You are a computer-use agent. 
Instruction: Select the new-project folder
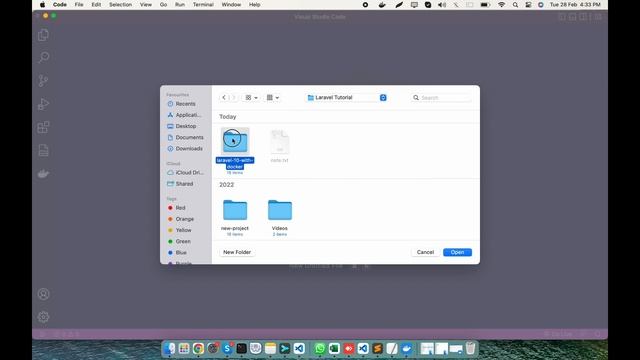pos(235,217)
